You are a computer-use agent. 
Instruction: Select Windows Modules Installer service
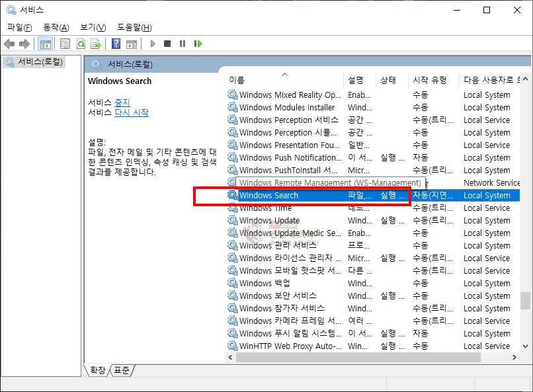tap(373, 107)
